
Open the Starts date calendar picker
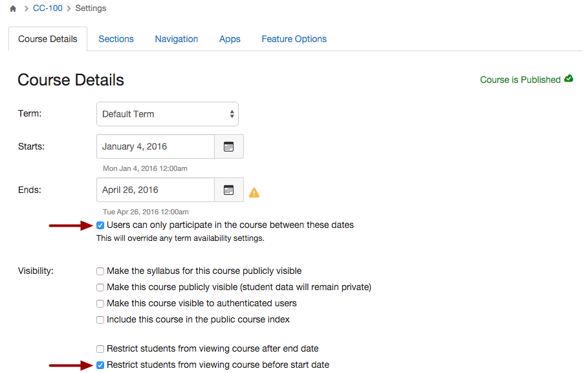228,146
